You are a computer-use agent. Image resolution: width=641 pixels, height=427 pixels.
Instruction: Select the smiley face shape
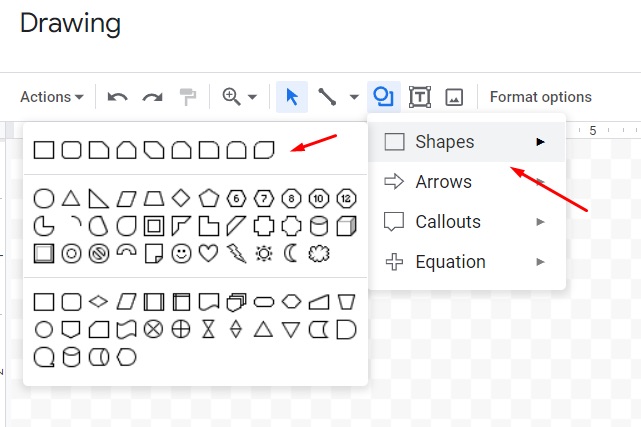coord(181,253)
